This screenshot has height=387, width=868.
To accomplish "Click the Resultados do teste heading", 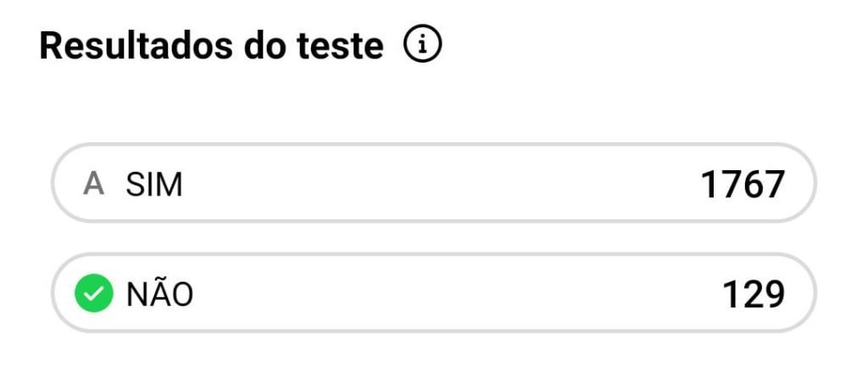I will click(x=211, y=47).
